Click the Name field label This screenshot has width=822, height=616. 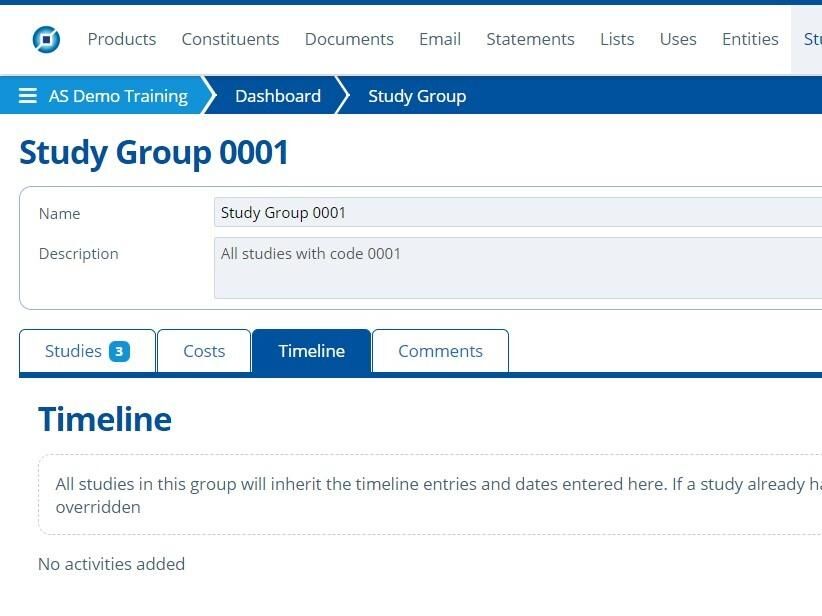59,213
